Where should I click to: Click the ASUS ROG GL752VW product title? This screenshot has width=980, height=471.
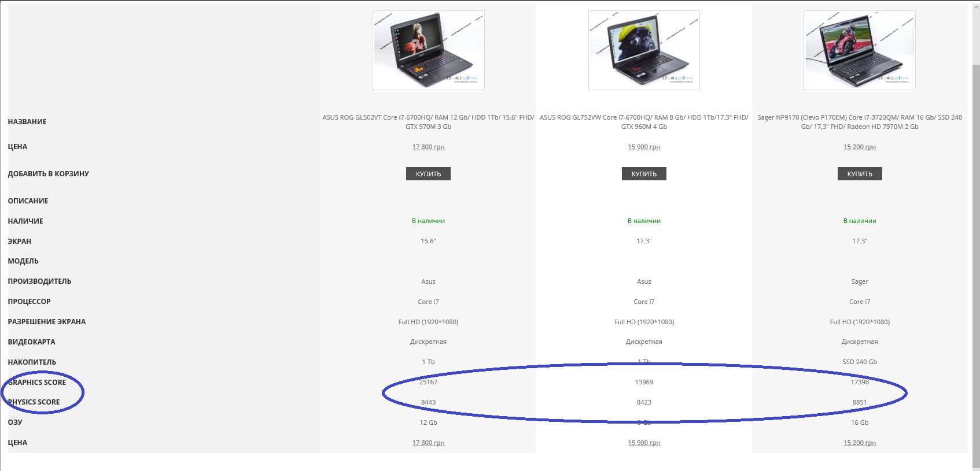(x=644, y=122)
